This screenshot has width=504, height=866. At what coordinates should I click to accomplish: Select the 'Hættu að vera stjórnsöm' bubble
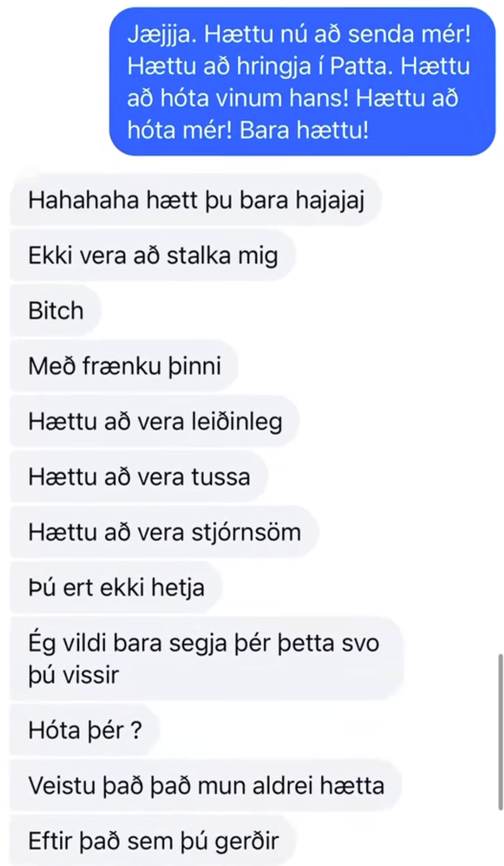tap(165, 532)
